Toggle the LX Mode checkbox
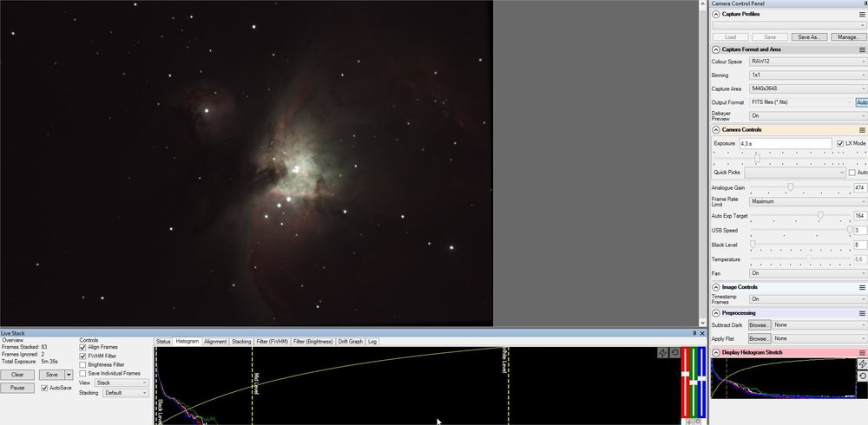Viewport: 868px width, 425px height. pyautogui.click(x=840, y=143)
